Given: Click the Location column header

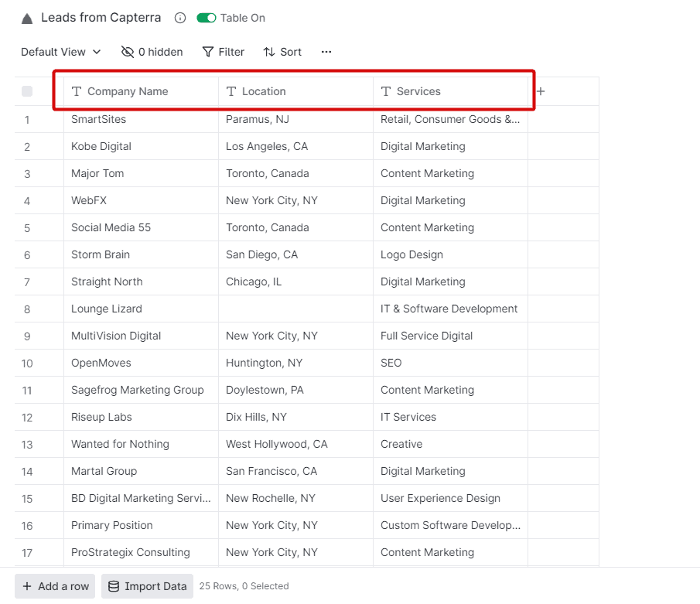Looking at the screenshot, I should tap(295, 91).
